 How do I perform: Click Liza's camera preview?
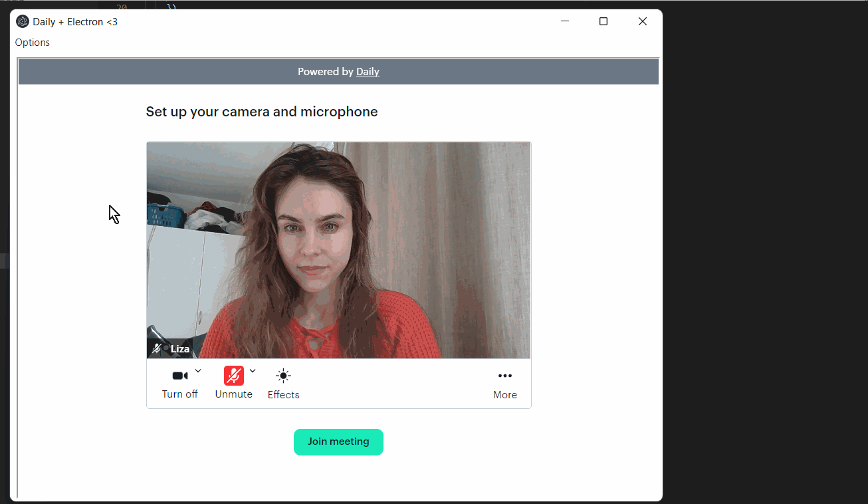pyautogui.click(x=338, y=249)
